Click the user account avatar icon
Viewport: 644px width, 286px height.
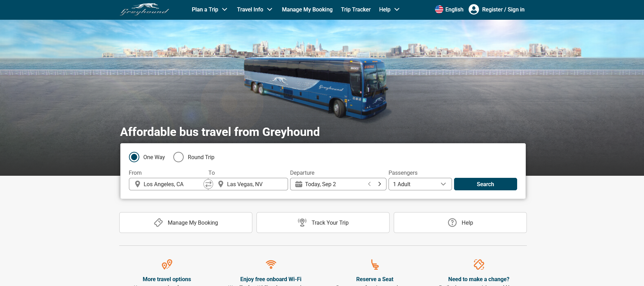tap(474, 9)
